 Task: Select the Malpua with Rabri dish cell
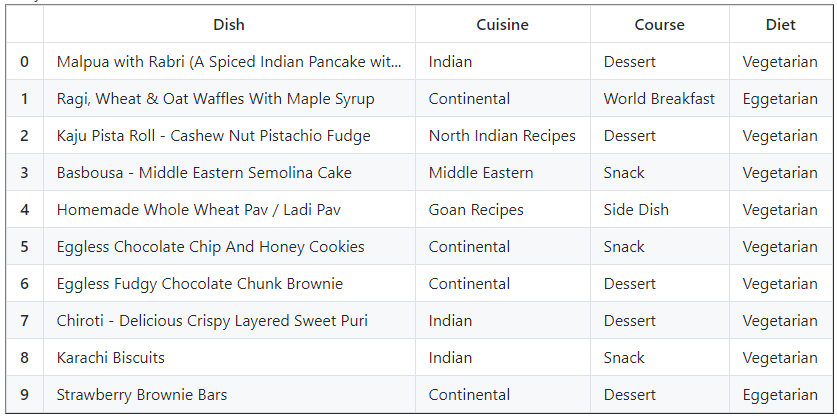pyautogui.click(x=229, y=62)
